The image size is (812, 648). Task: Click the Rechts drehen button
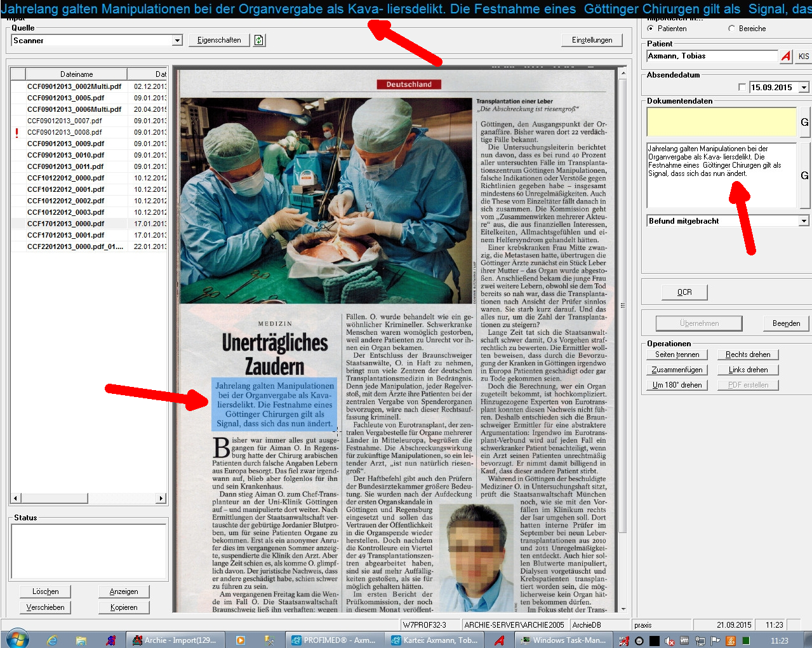coord(748,354)
